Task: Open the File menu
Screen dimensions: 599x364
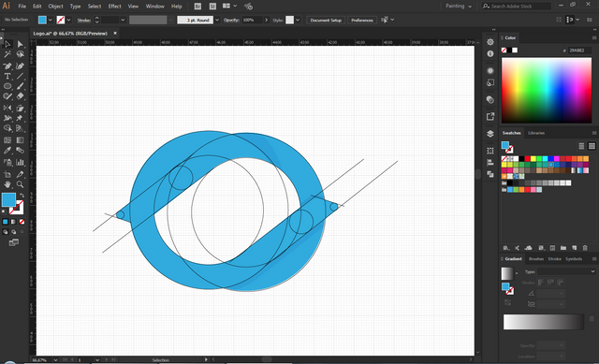Action: [22, 7]
